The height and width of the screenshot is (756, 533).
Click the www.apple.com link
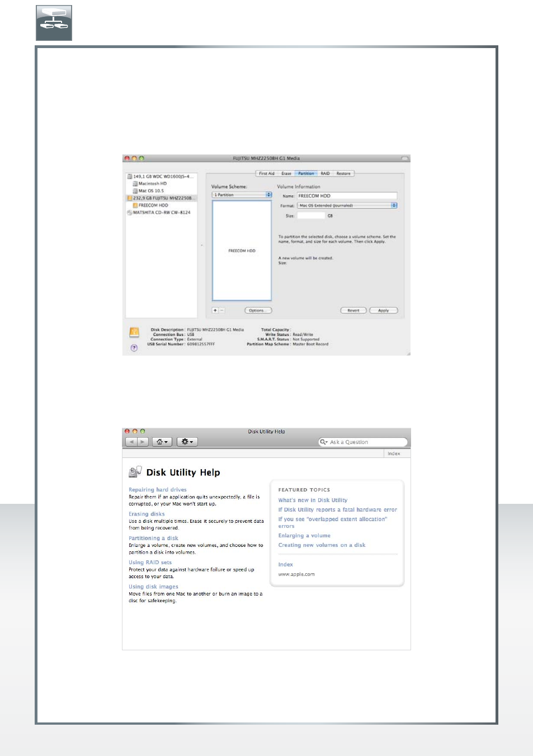296,574
